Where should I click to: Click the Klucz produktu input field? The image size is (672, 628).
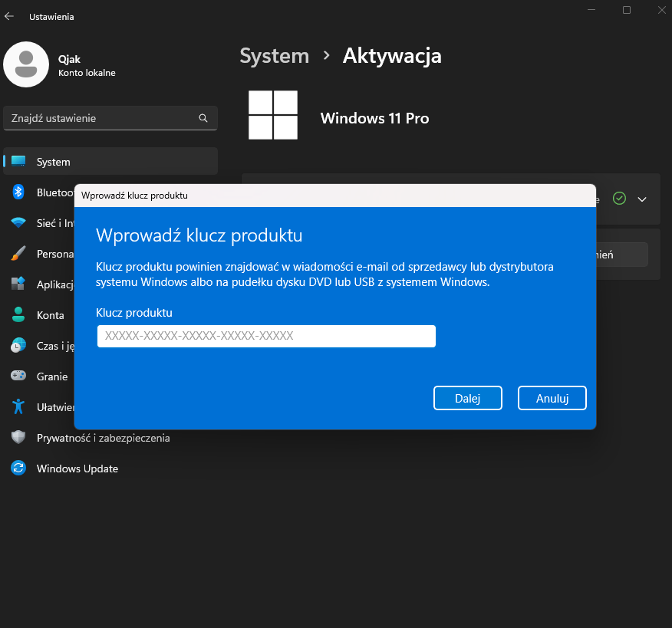pyautogui.click(x=265, y=336)
